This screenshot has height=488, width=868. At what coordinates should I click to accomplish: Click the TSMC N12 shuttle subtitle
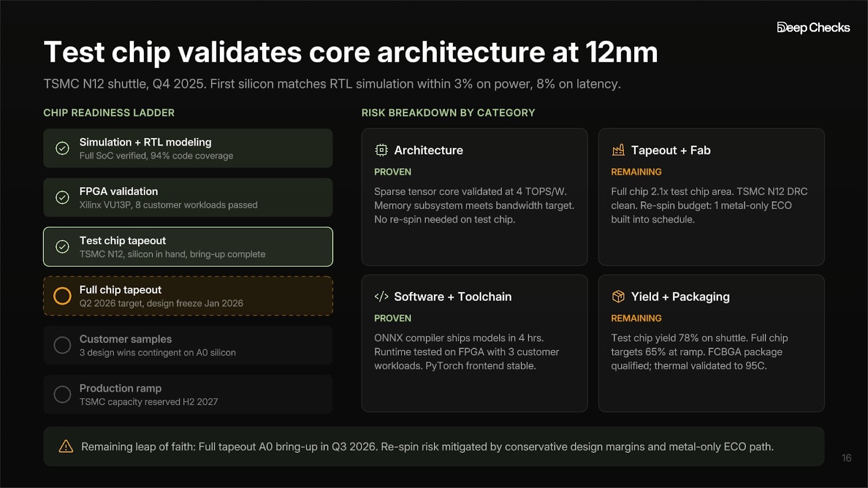(x=332, y=84)
